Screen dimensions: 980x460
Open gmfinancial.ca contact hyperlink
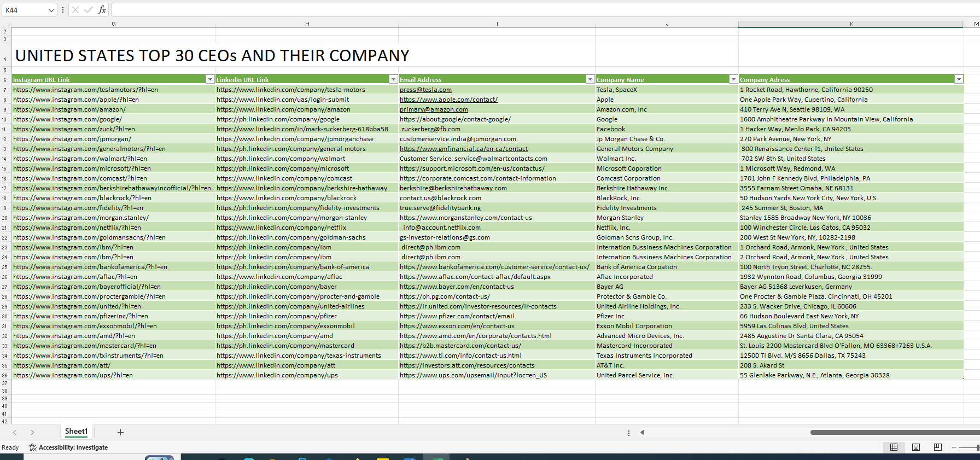[464, 149]
